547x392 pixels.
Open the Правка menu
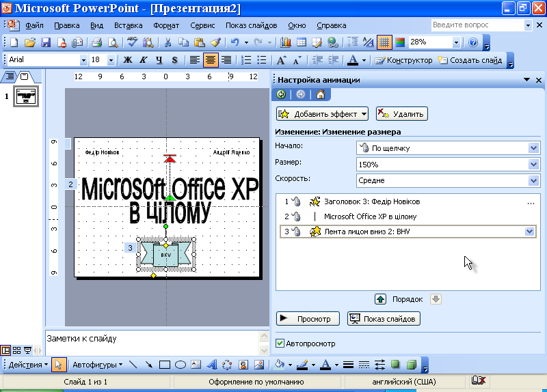(x=66, y=25)
